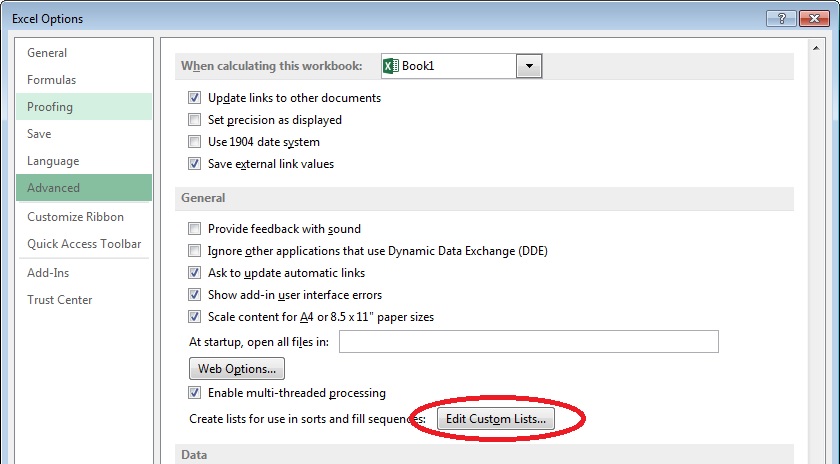Click the startup folder path field
Viewport: 840px width, 464px height.
[x=529, y=342]
